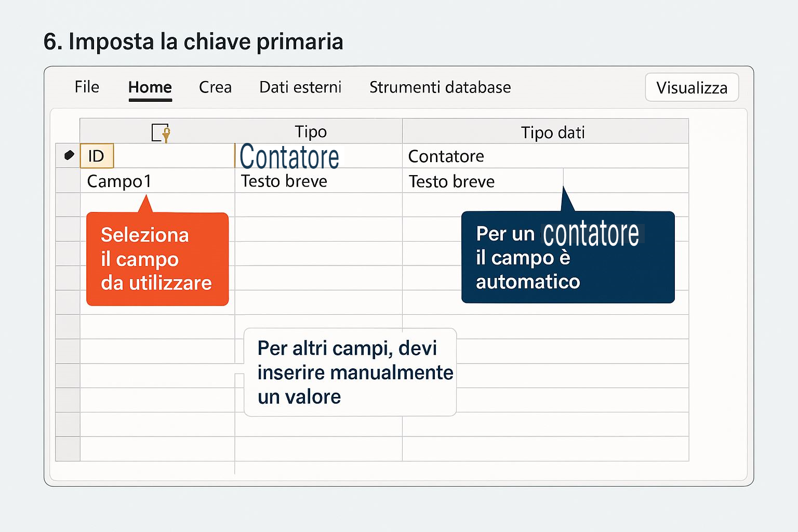Select Testo breve under Tipo dati
This screenshot has width=798, height=532.
[451, 181]
